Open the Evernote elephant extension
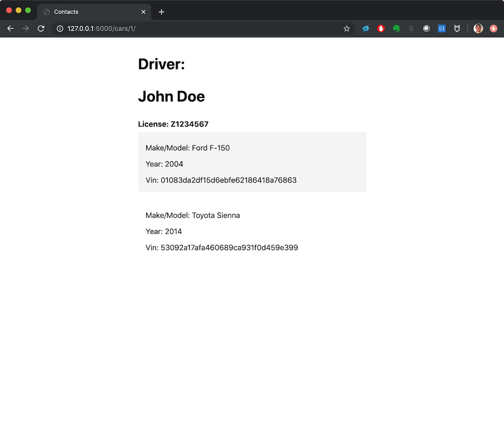Viewport: 504px width, 424px height. [396, 29]
